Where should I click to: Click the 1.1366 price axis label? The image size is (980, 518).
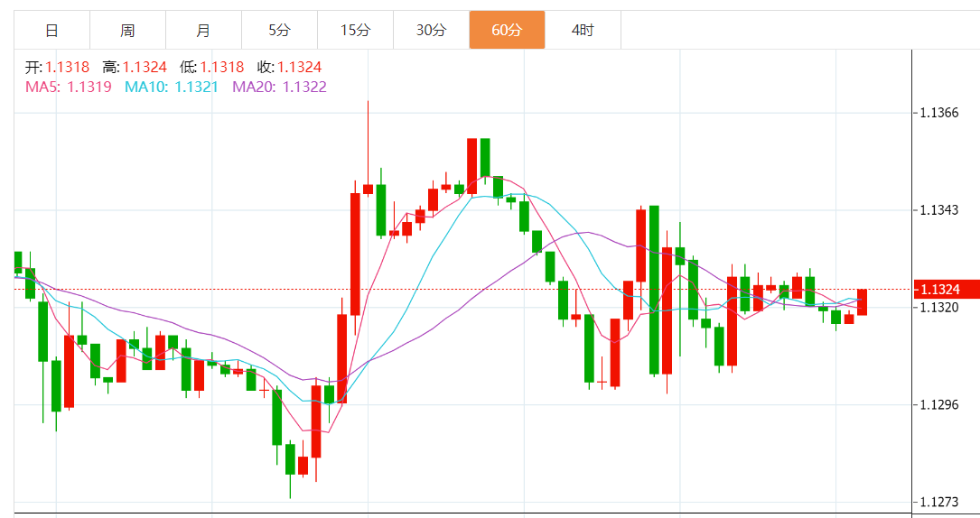938,113
